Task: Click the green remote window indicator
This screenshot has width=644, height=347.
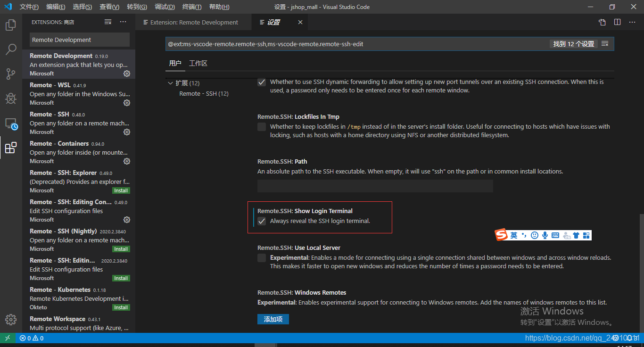Action: [x=8, y=338]
